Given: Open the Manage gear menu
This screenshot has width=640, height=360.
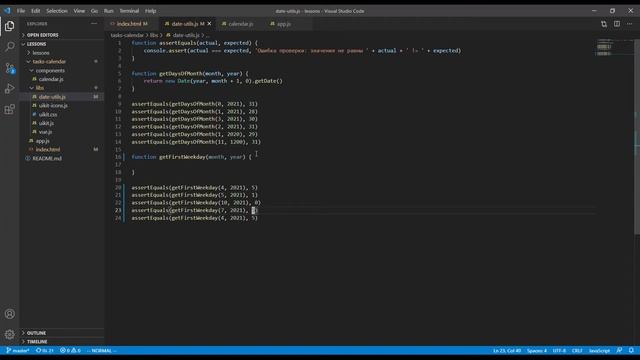Looking at the screenshot, I should pos(9,334).
